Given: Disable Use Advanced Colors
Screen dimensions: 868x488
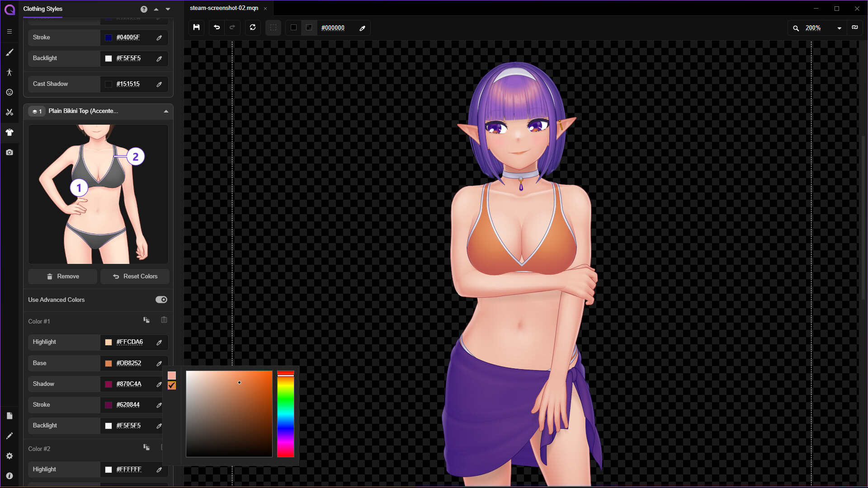Looking at the screenshot, I should click(161, 300).
